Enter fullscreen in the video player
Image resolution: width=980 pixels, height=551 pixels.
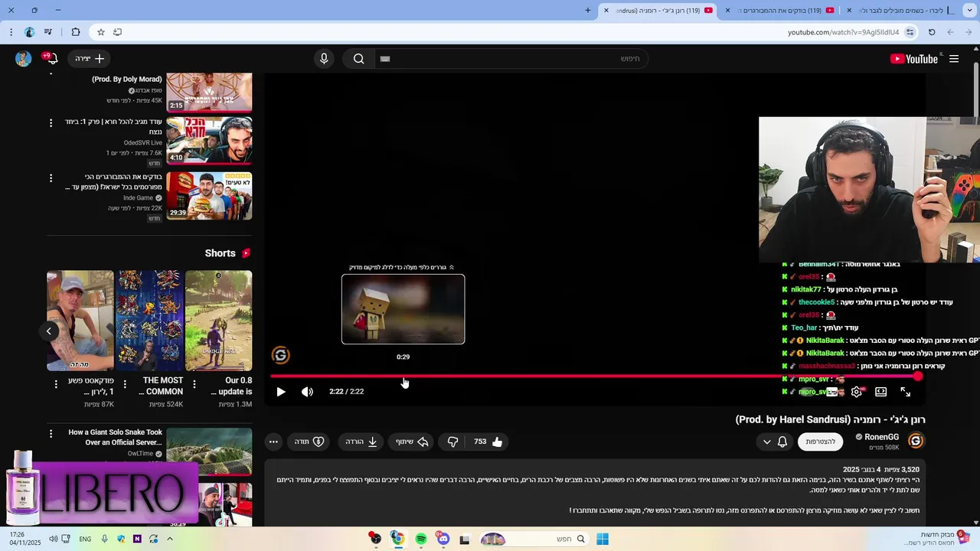pyautogui.click(x=906, y=392)
